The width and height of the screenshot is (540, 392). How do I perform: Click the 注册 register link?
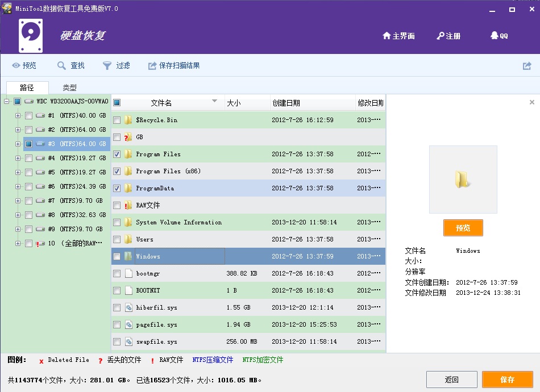pyautogui.click(x=448, y=36)
